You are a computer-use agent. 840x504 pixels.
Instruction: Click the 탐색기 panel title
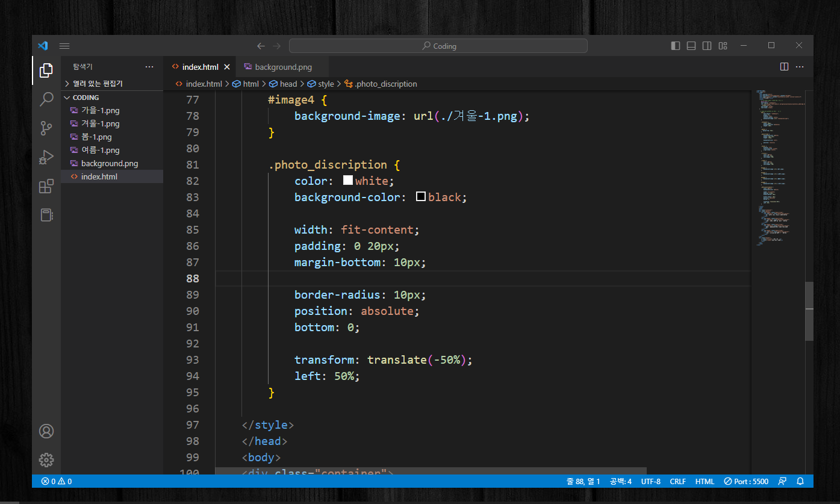point(83,67)
